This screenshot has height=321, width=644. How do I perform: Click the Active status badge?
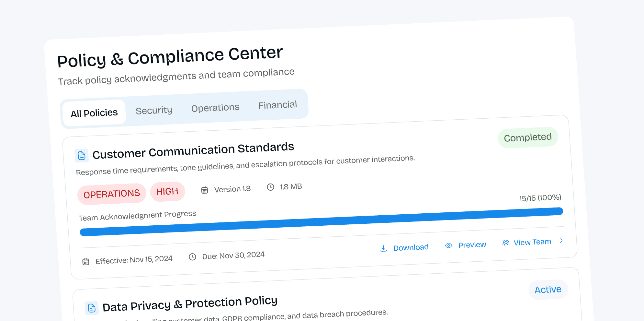click(x=548, y=290)
